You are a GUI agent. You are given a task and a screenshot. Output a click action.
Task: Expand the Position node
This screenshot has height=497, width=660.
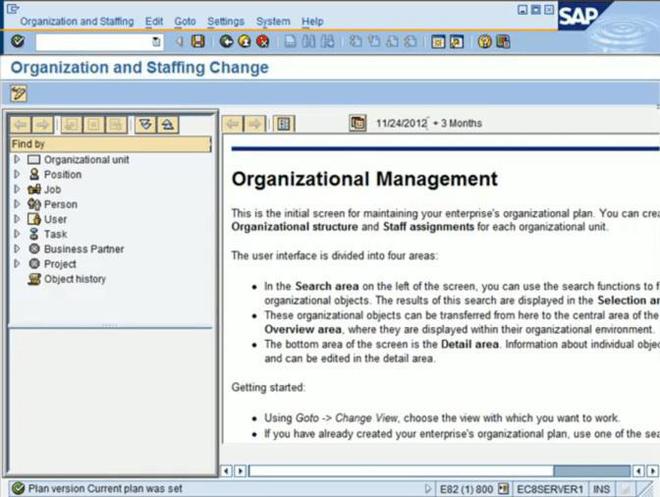[x=17, y=174]
